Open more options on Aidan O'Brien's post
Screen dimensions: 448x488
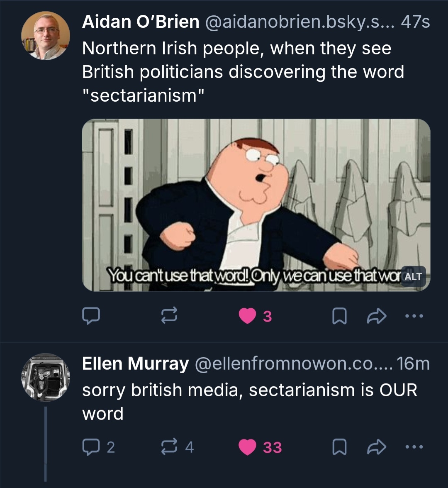point(414,317)
